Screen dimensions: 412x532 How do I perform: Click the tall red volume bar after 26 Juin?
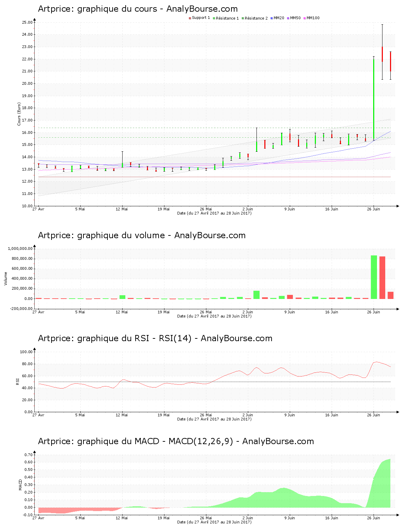(x=382, y=277)
